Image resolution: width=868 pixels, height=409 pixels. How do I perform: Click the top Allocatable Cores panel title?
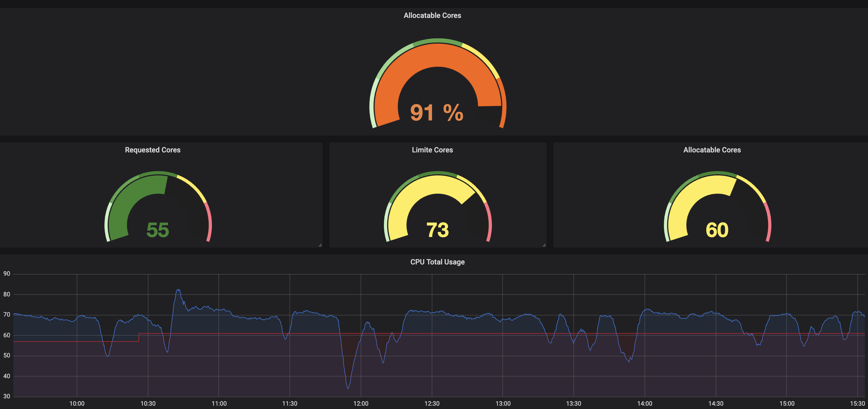click(x=432, y=15)
